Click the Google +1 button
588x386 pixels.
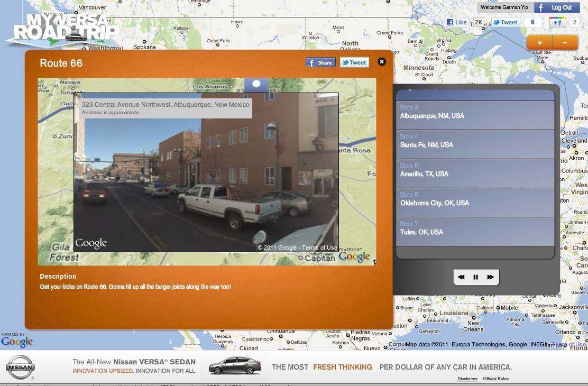tap(557, 22)
